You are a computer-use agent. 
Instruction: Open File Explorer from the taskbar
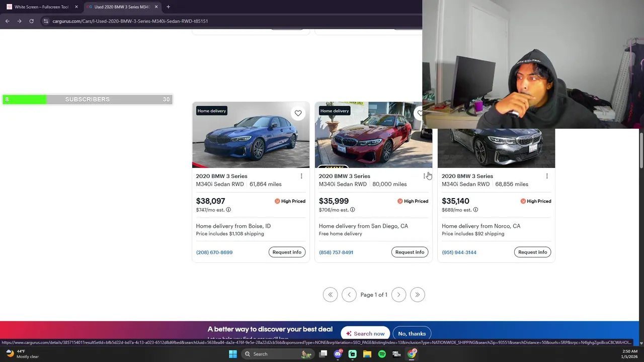[x=367, y=354]
